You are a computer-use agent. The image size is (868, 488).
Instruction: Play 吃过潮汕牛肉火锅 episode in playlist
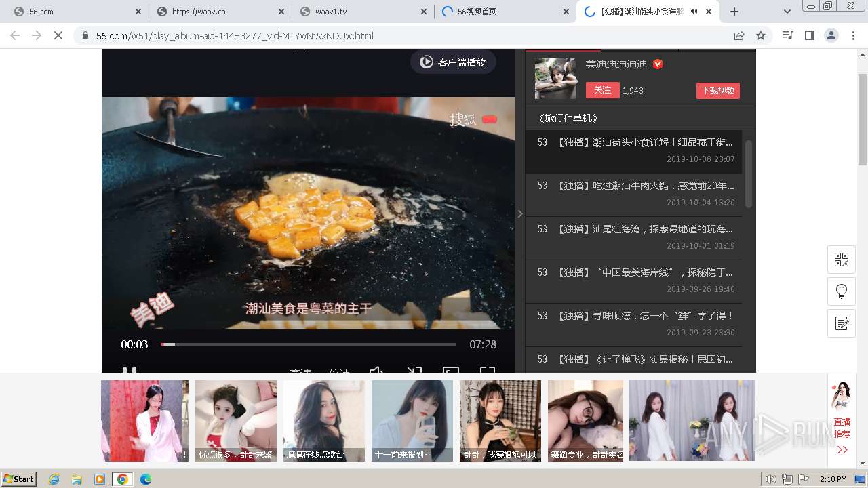[x=633, y=194]
